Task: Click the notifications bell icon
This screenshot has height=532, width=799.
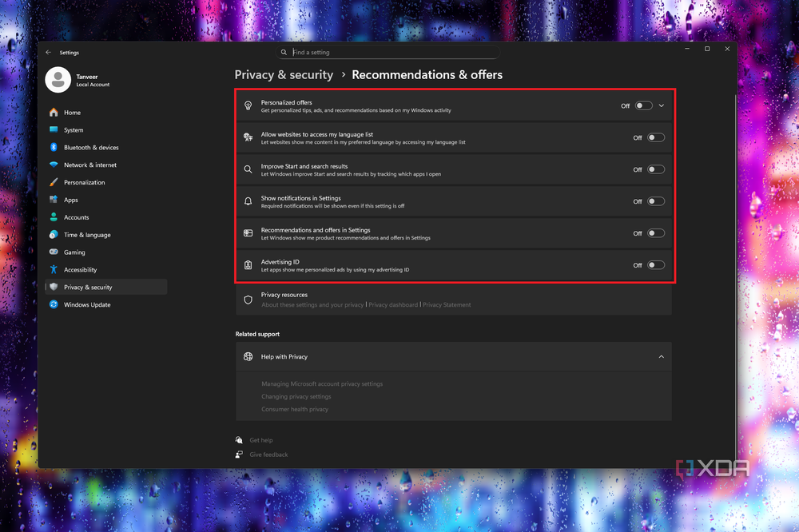Action: tap(248, 201)
